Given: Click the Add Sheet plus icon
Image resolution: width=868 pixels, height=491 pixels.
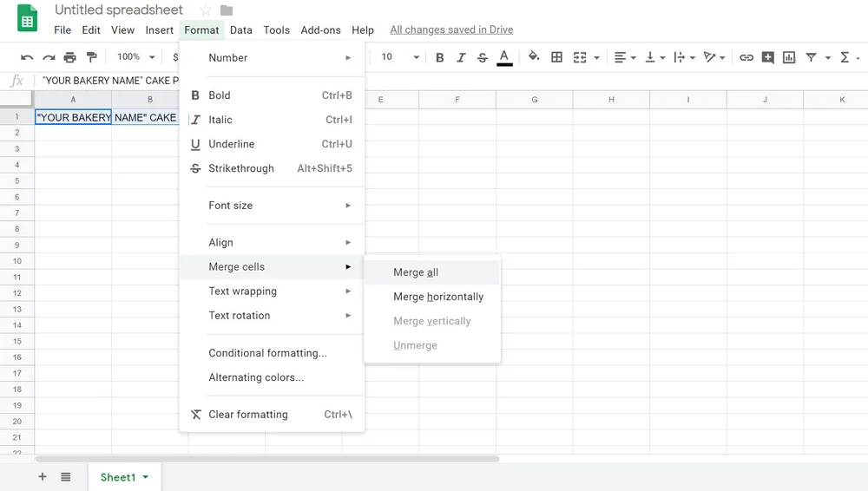Looking at the screenshot, I should (42, 476).
